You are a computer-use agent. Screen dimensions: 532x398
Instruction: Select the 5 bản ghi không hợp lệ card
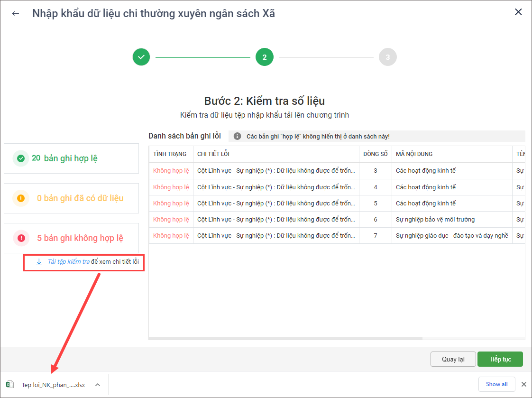point(71,238)
